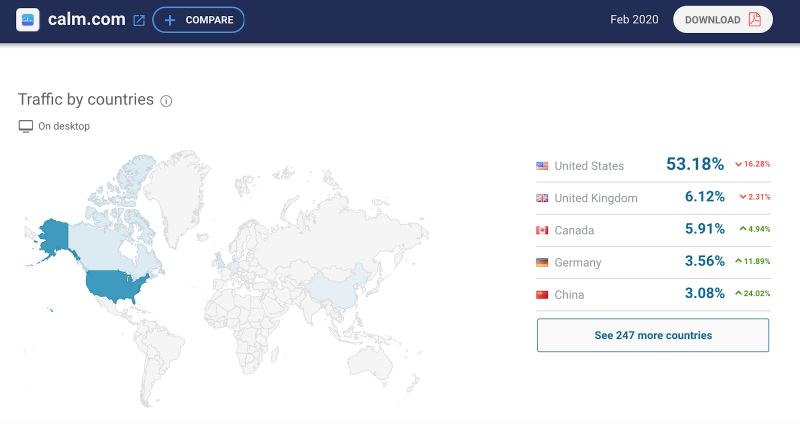Click the United Kingdom flag icon
The width and height of the screenshot is (800, 424).
click(x=542, y=198)
